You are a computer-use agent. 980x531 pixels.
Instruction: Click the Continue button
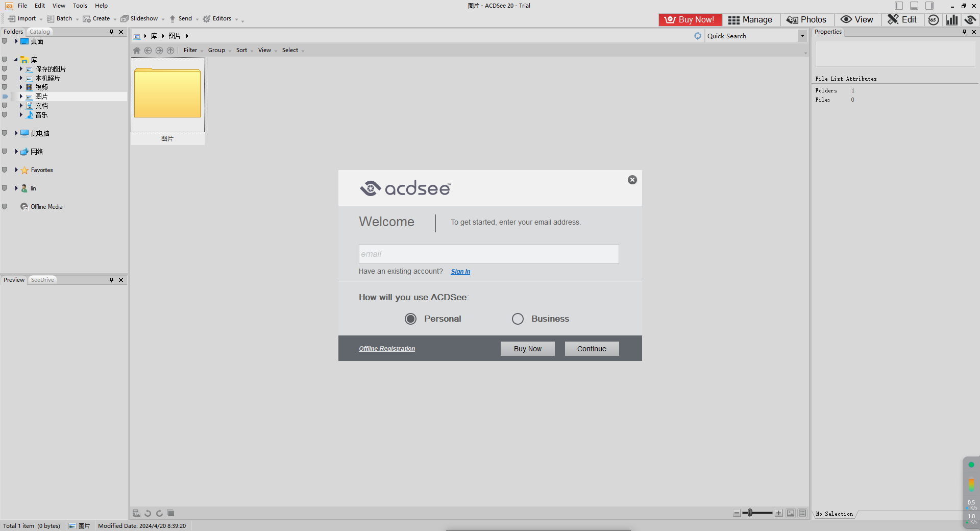pos(592,349)
